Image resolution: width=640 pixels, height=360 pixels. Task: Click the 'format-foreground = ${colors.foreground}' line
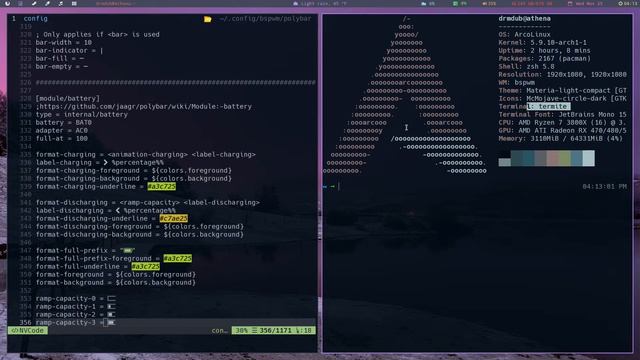pos(116,275)
